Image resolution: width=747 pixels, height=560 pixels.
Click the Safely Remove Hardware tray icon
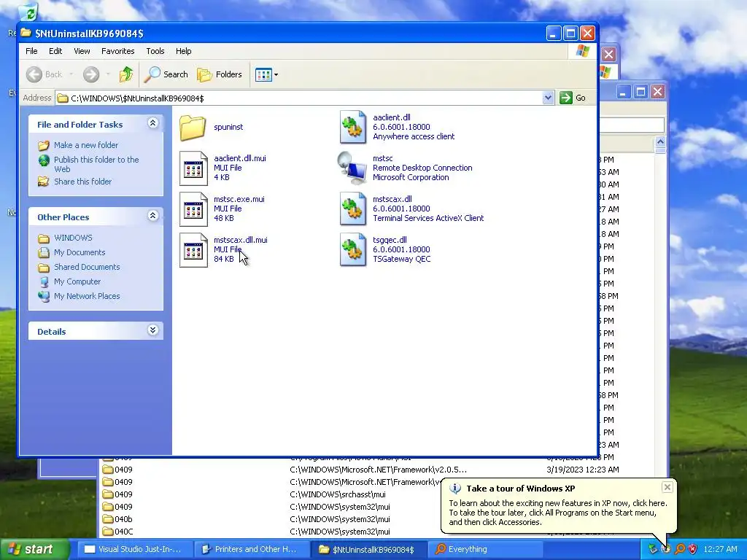(653, 549)
